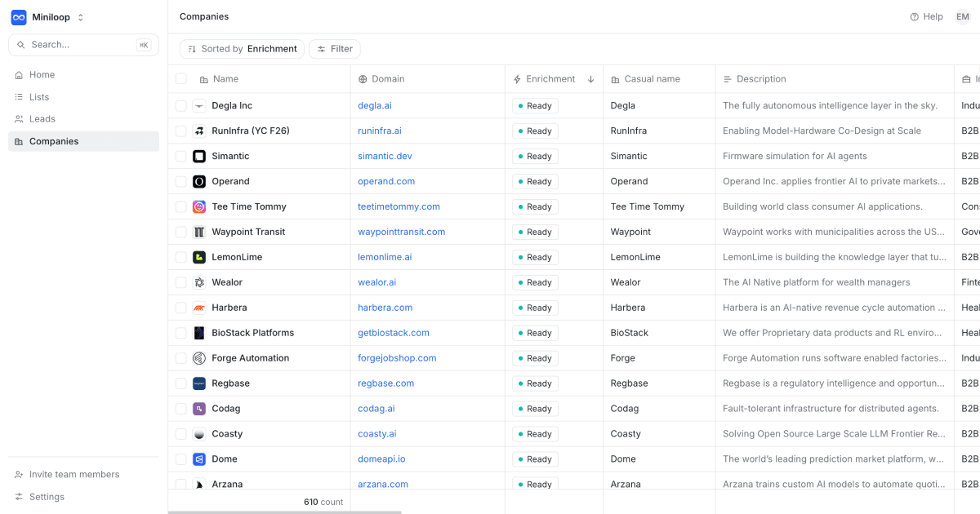Click the Dome blue logo

199,460
